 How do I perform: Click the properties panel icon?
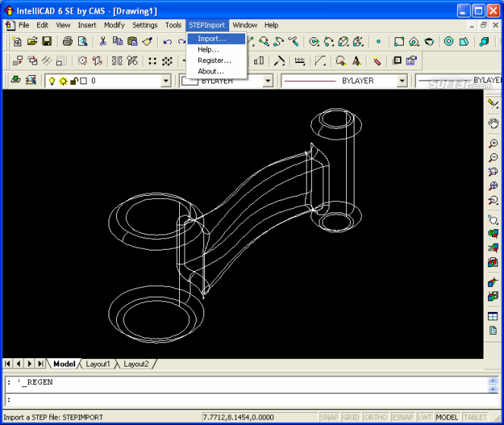point(411,61)
